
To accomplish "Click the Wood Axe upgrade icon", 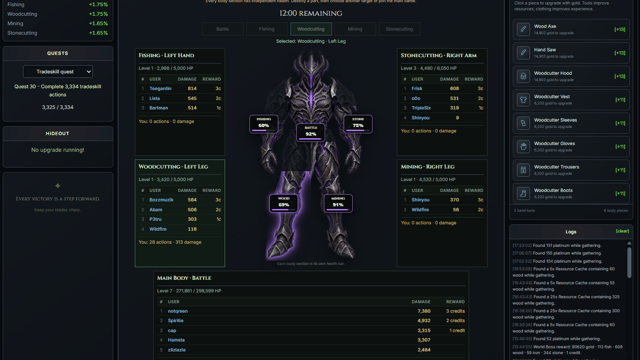I will click(523, 29).
